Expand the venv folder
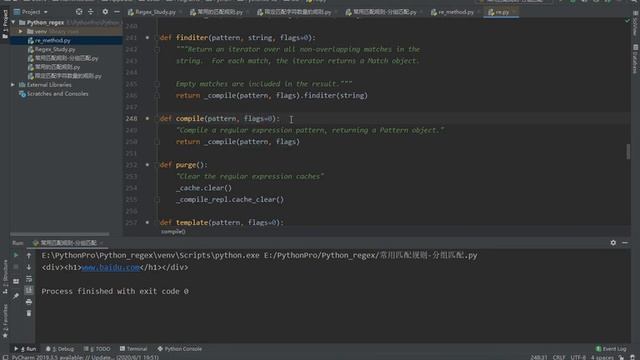Screen dimensions: 640x360 [x=20, y=31]
